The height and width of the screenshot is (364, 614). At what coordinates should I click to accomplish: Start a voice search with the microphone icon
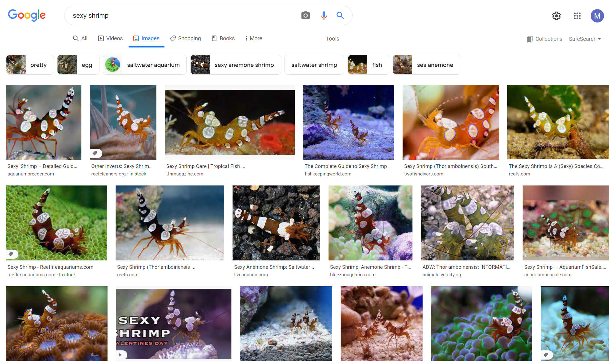(323, 15)
